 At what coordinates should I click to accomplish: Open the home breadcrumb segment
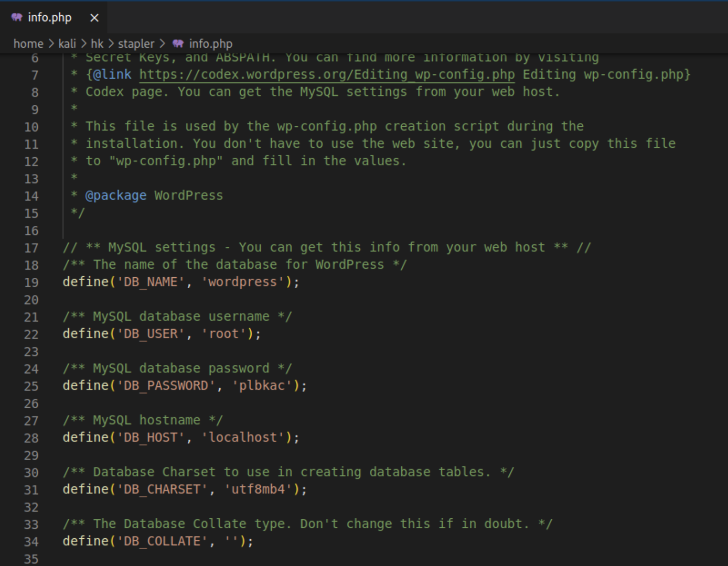click(x=28, y=43)
